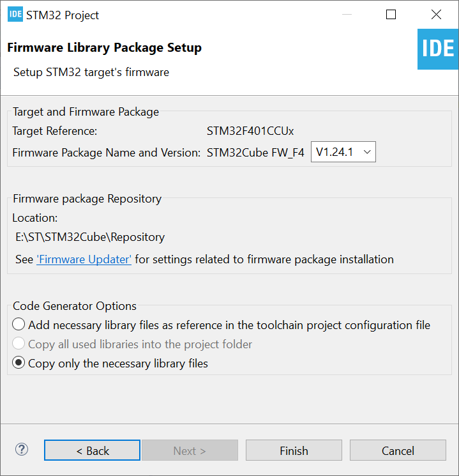Open help via question mark icon
This screenshot has width=459, height=476.
[x=22, y=450]
